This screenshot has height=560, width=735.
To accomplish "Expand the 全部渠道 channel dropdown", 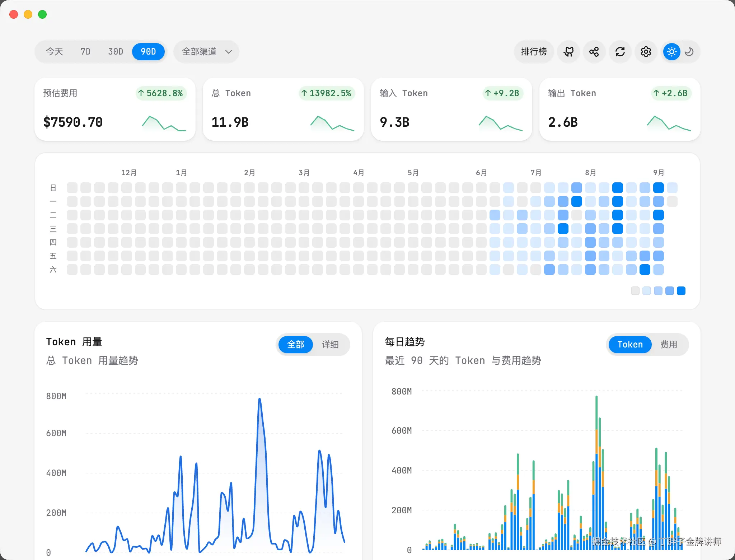I will (x=206, y=52).
